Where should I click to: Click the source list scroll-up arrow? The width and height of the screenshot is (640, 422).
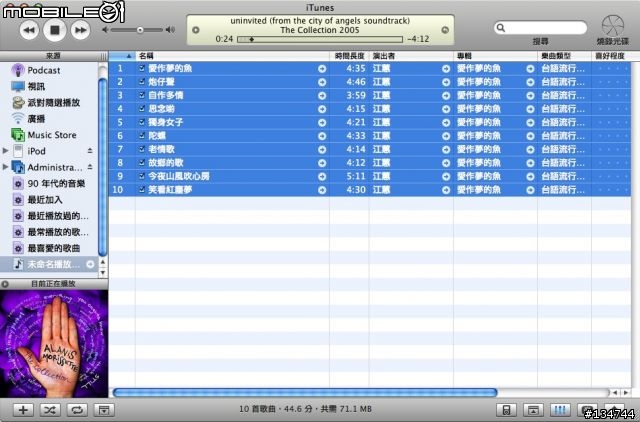[103, 262]
